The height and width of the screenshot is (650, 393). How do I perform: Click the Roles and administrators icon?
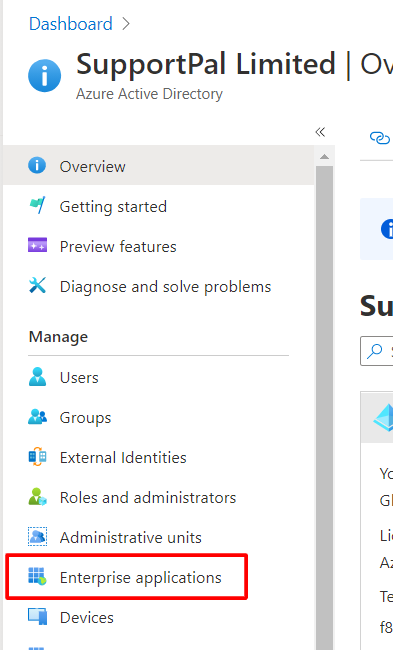point(38,496)
